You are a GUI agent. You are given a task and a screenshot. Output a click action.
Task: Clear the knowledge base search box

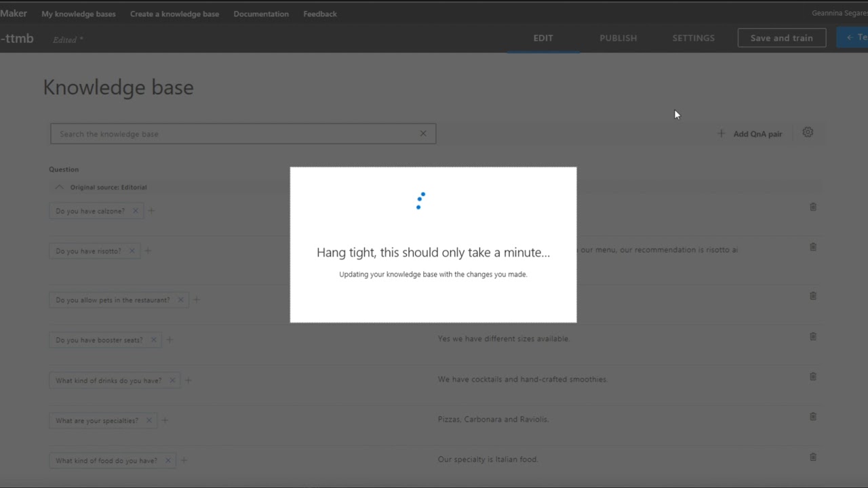(423, 134)
